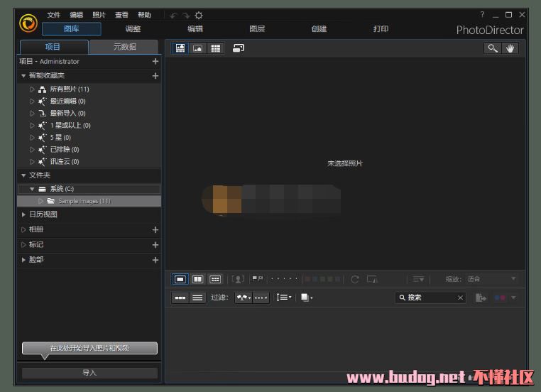Open the preferences gear icon
Viewport: 541px width, 392px height.
click(x=199, y=16)
